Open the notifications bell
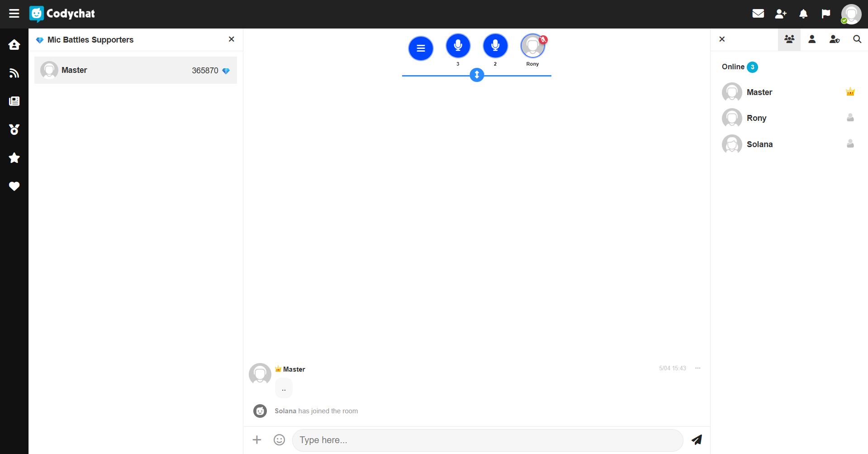868x454 pixels. coord(803,14)
